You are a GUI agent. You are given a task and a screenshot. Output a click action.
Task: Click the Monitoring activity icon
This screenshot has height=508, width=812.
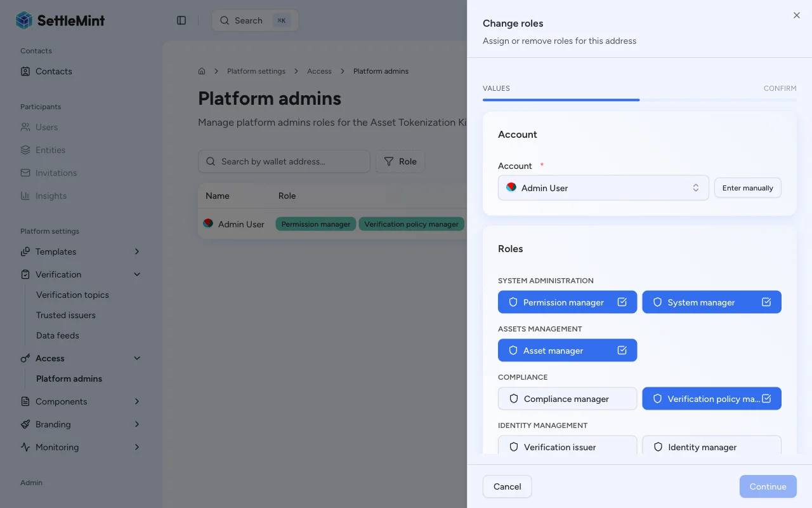pyautogui.click(x=25, y=447)
